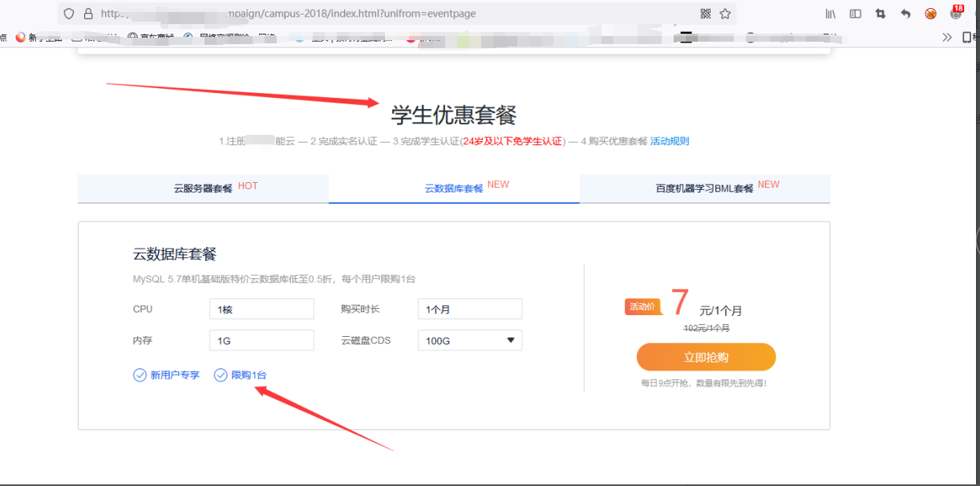Open extension with red 18 badge
Image resolution: width=980 pixels, height=486 pixels.
coord(955,13)
